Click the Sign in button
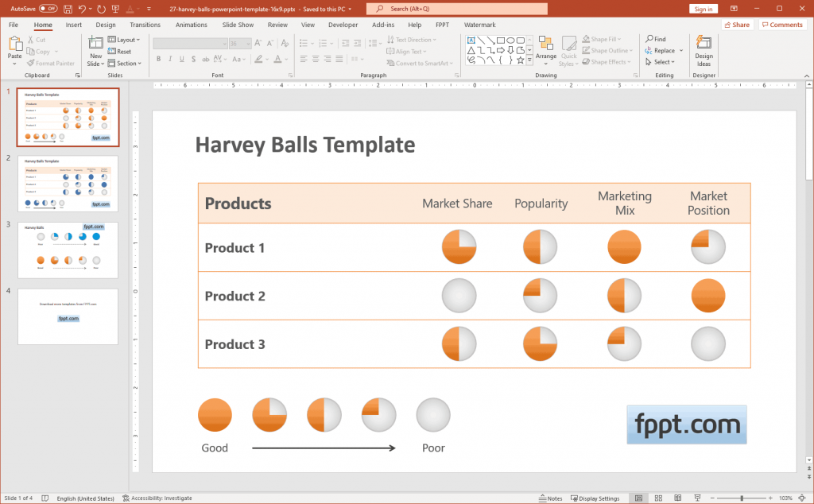Image resolution: width=814 pixels, height=504 pixels. point(703,8)
